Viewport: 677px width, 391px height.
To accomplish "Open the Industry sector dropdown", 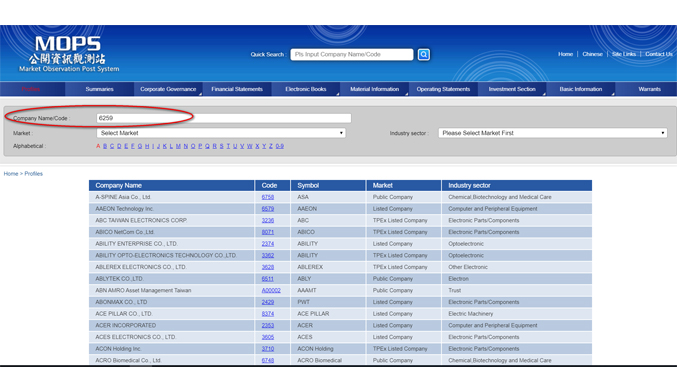I will pos(553,133).
